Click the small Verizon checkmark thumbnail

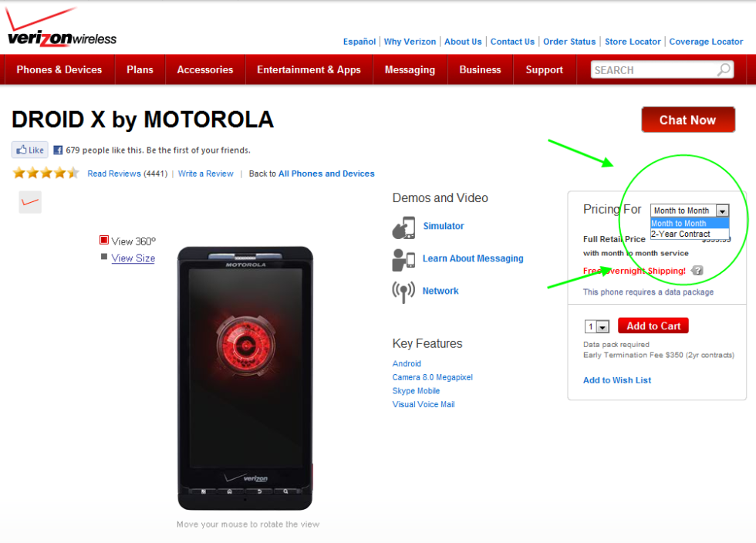click(30, 202)
